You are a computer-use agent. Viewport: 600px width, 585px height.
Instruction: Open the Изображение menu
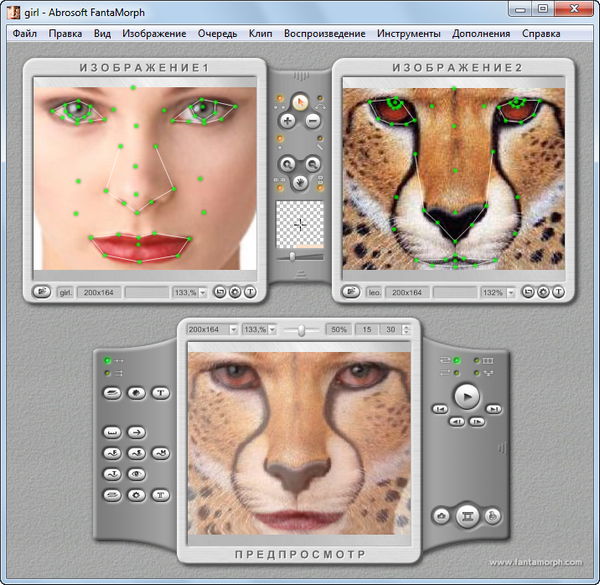pyautogui.click(x=154, y=34)
